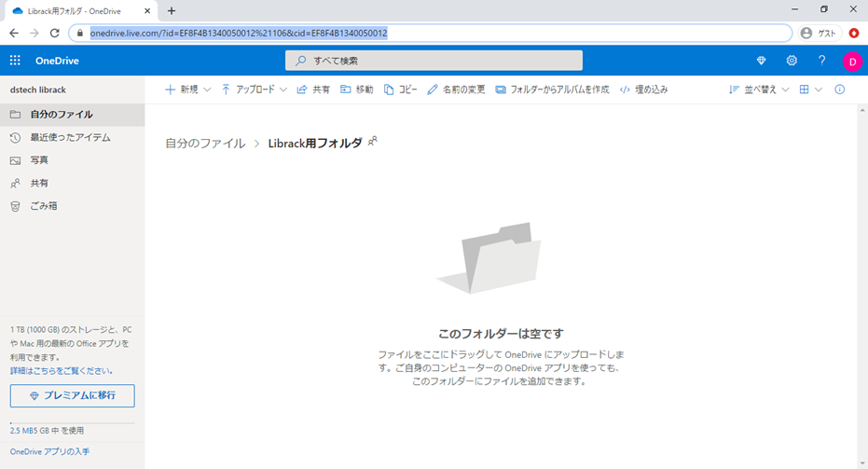Viewport: 868px width, 469px height.
Task: Open 最近使ったアイテム in the sidebar
Action: [x=73, y=137]
